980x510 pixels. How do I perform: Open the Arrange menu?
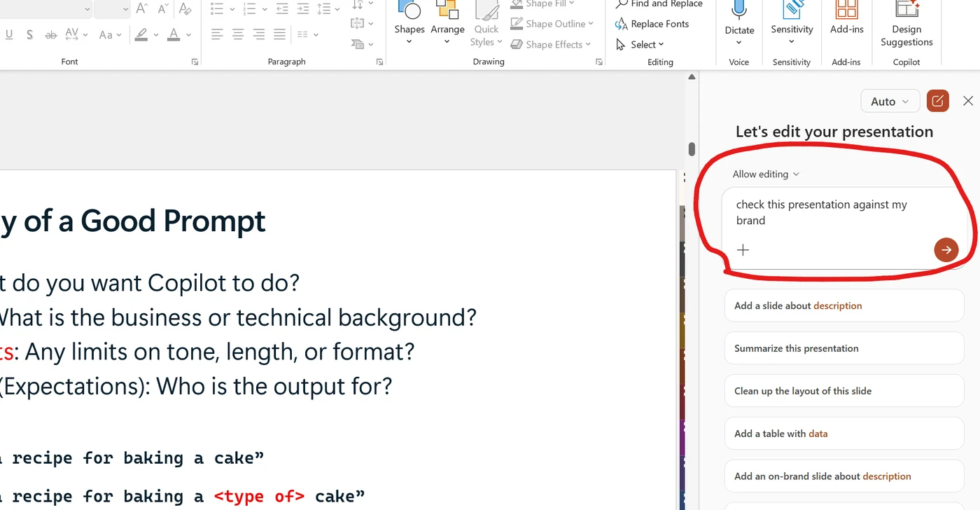pyautogui.click(x=447, y=23)
